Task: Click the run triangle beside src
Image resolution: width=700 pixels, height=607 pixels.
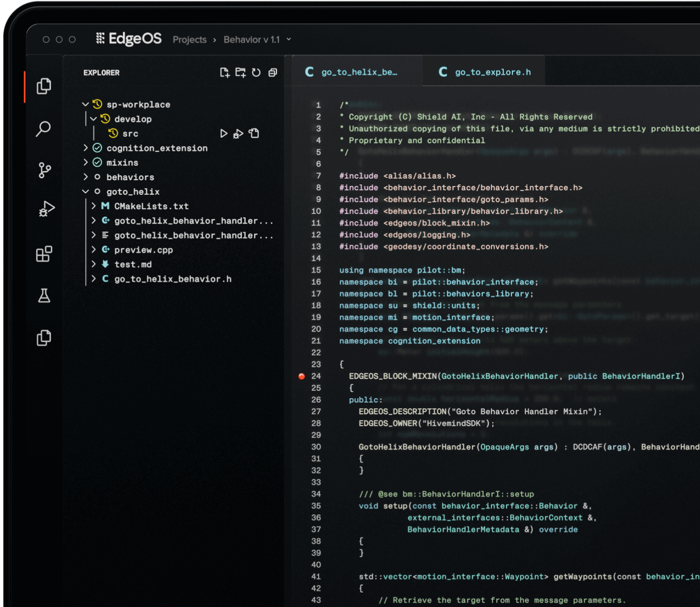Action: [224, 133]
